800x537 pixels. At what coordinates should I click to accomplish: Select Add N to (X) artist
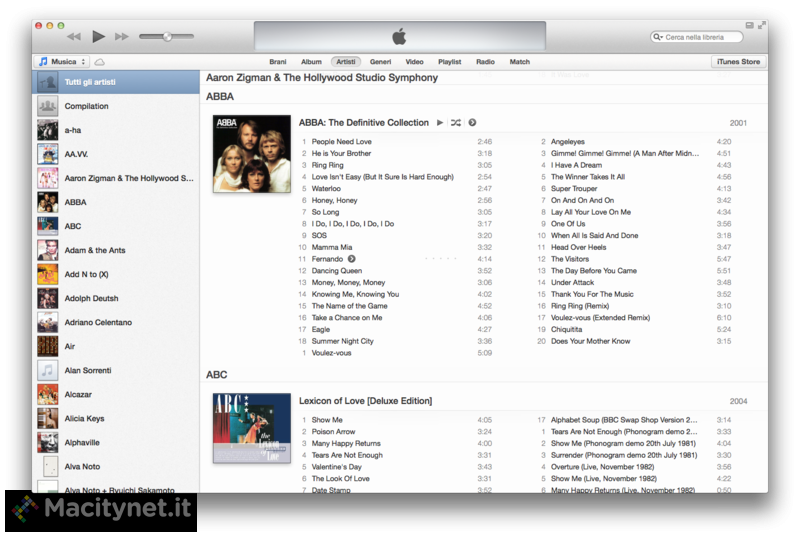(116, 274)
